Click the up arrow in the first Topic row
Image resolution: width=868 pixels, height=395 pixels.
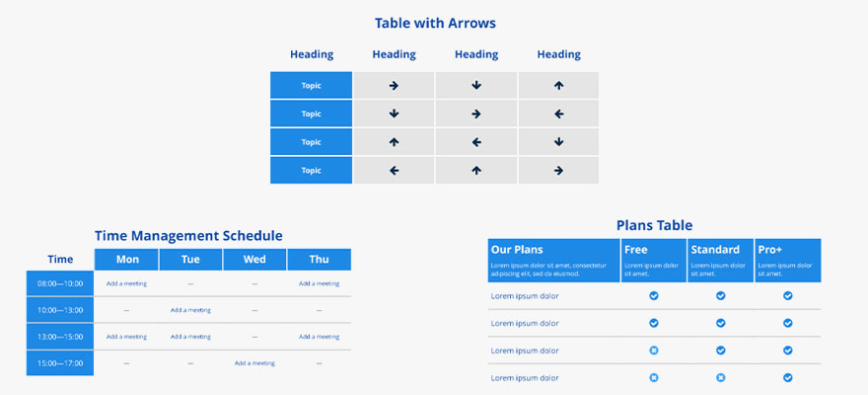[x=558, y=86]
